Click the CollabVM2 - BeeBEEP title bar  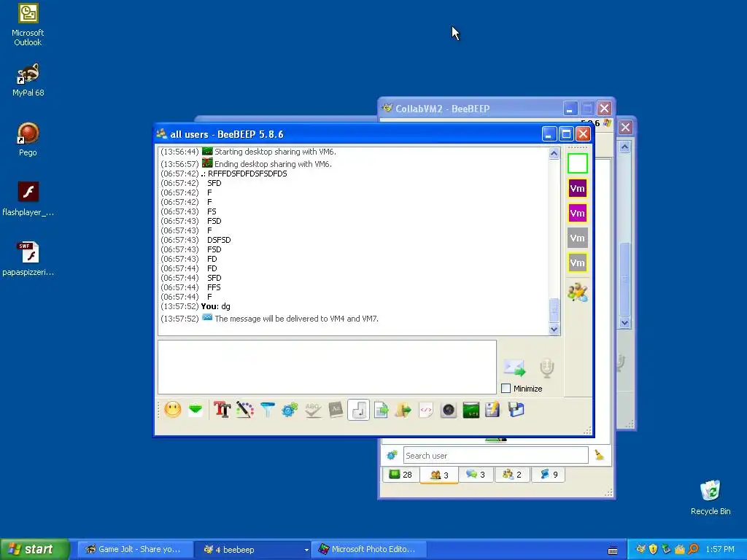[472, 109]
